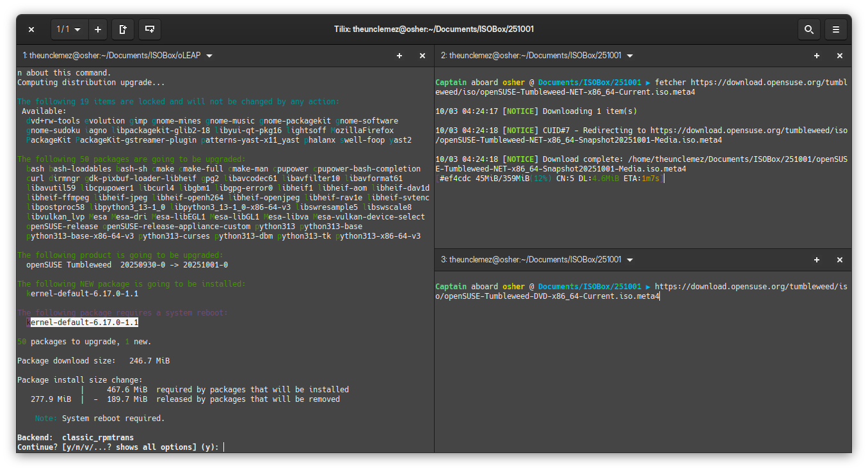Screen dimensions: 868x471
Task: Expand the terminal 2 title dropdown arrow
Action: pyautogui.click(x=630, y=56)
